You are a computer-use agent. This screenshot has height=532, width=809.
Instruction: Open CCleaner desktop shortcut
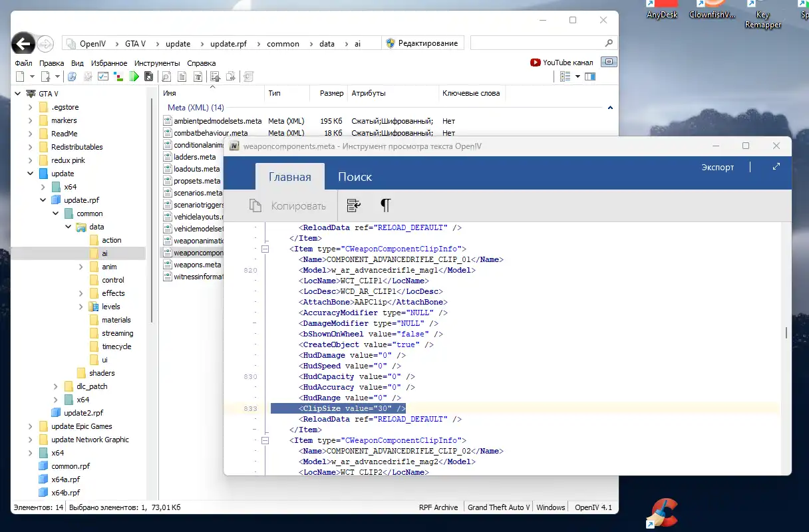(x=661, y=513)
